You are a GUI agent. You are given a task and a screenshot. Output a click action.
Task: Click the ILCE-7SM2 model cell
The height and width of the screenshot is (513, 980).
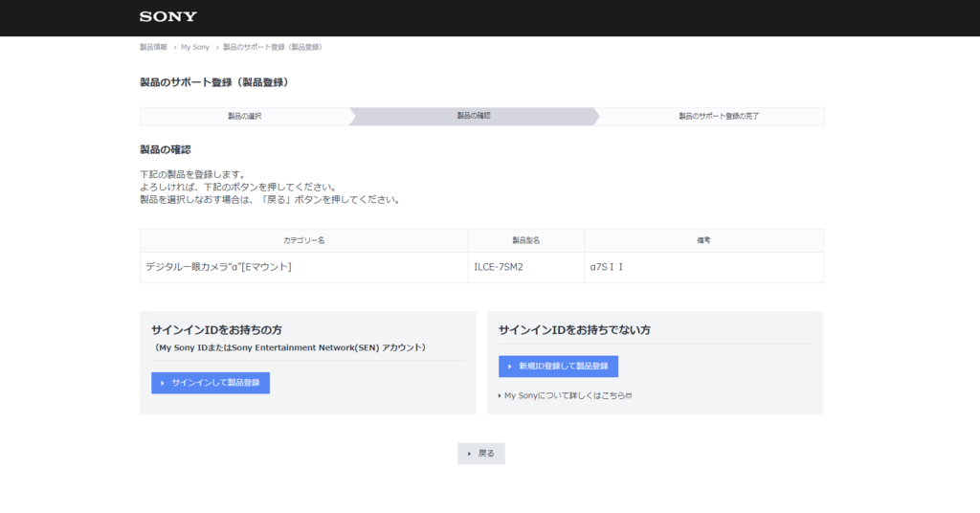coord(526,267)
